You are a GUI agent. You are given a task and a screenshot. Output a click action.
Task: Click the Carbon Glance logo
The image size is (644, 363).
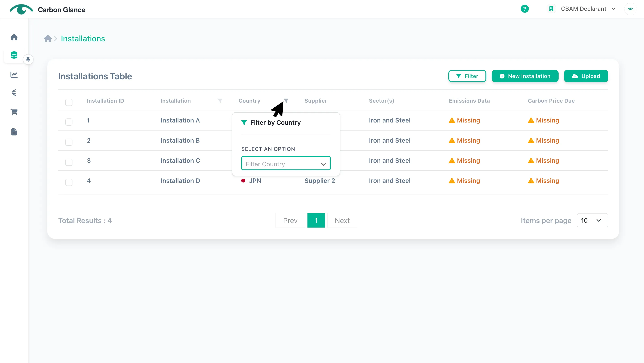(47, 9)
